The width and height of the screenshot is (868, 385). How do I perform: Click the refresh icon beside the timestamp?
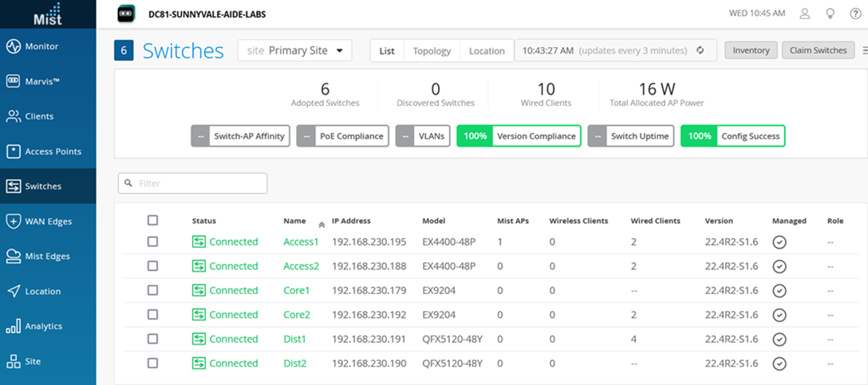(x=700, y=50)
